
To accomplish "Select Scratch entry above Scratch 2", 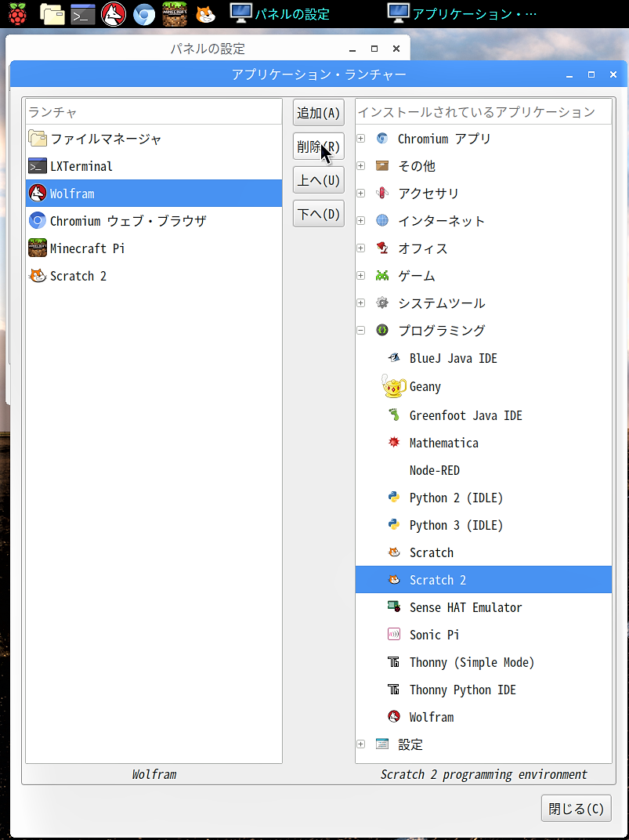I will coord(483,553).
